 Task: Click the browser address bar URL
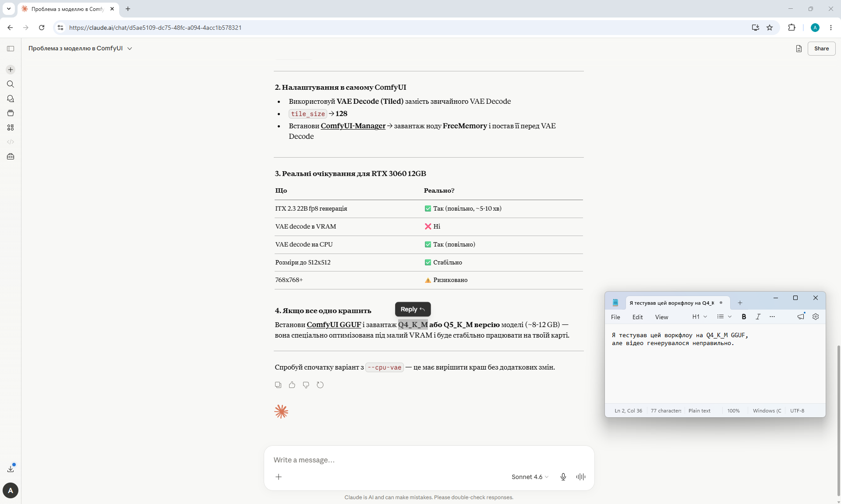pyautogui.click(x=155, y=28)
